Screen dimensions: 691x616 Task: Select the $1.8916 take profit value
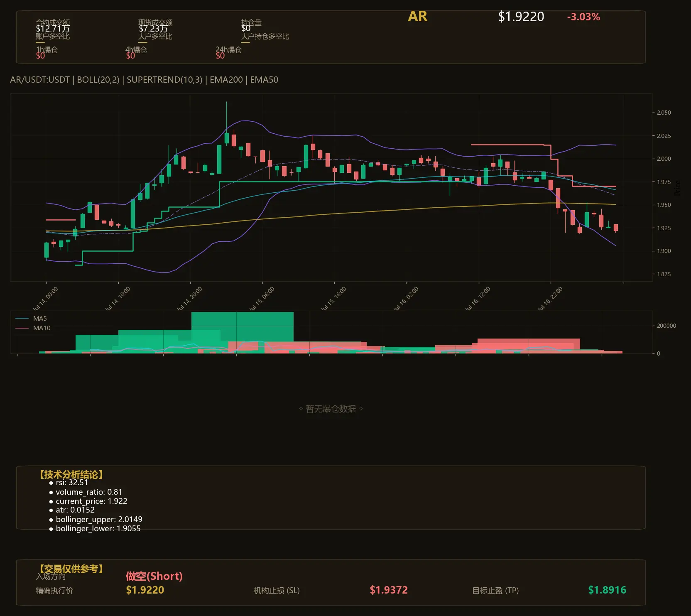(607, 590)
